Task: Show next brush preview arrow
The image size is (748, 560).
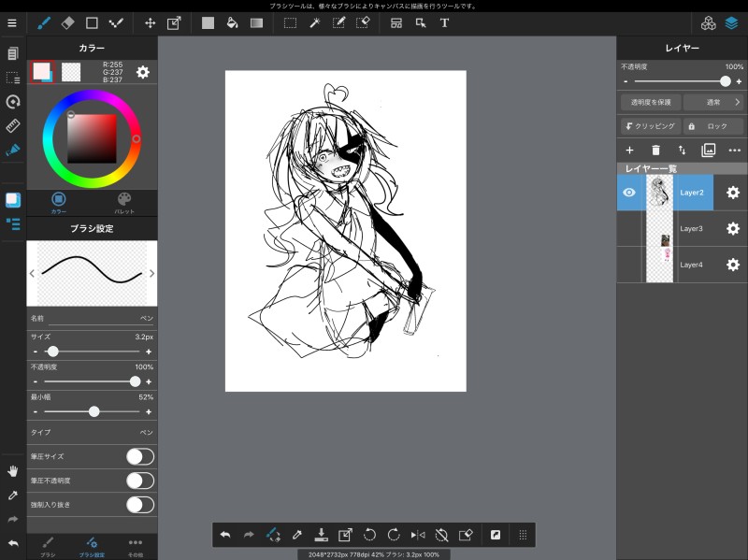Action: (151, 273)
